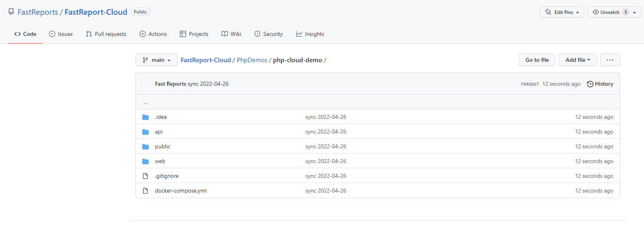Viewport: 644px width, 232px height.
Task: Click Fast Reports commit author name
Action: 171,84
